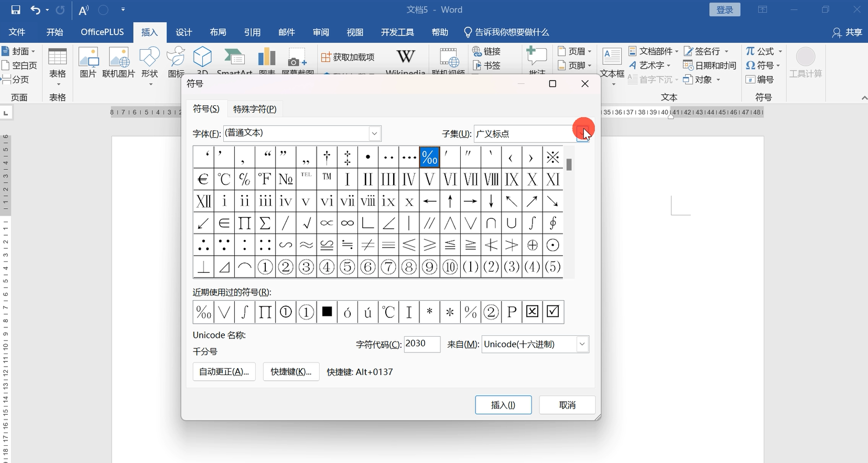868x463 pixels.
Task: Click the Shortcut Key (快捷键) button
Action: [291, 371]
